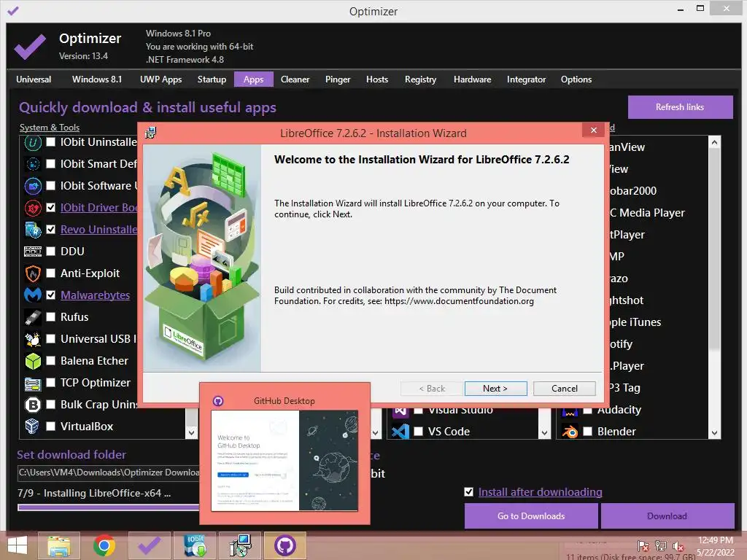Click the IObit Smart Defrag icon

(x=33, y=164)
